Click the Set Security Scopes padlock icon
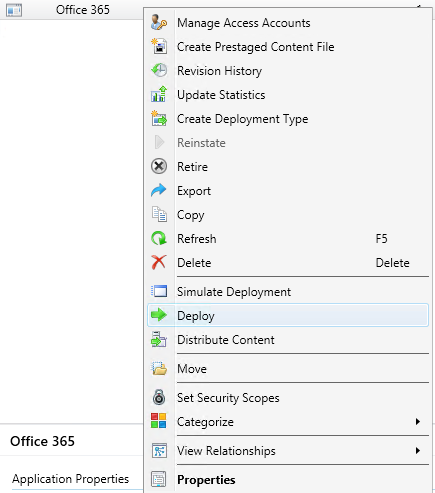The image size is (435, 493). 159,398
